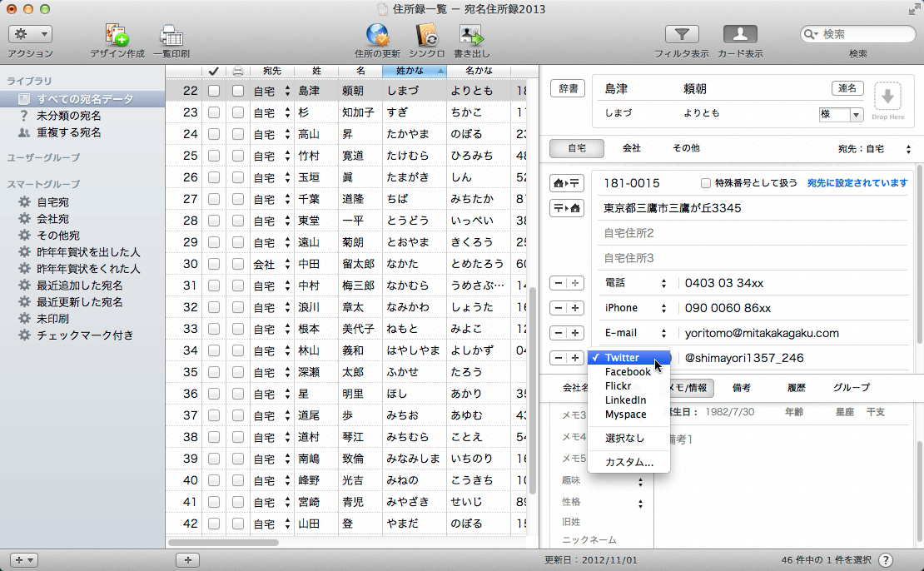Open チェックマーク付き smart group

pyautogui.click(x=85, y=335)
